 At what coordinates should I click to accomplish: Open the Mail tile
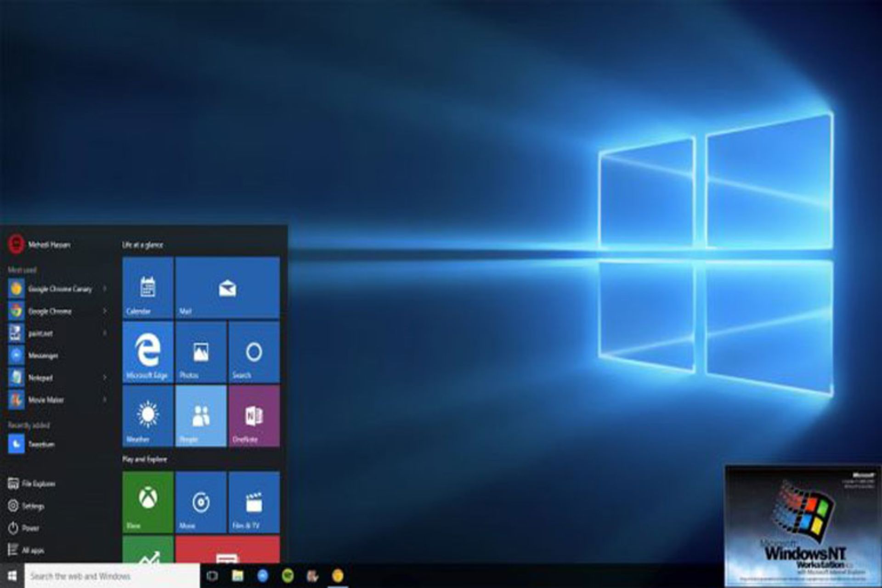coord(227,288)
